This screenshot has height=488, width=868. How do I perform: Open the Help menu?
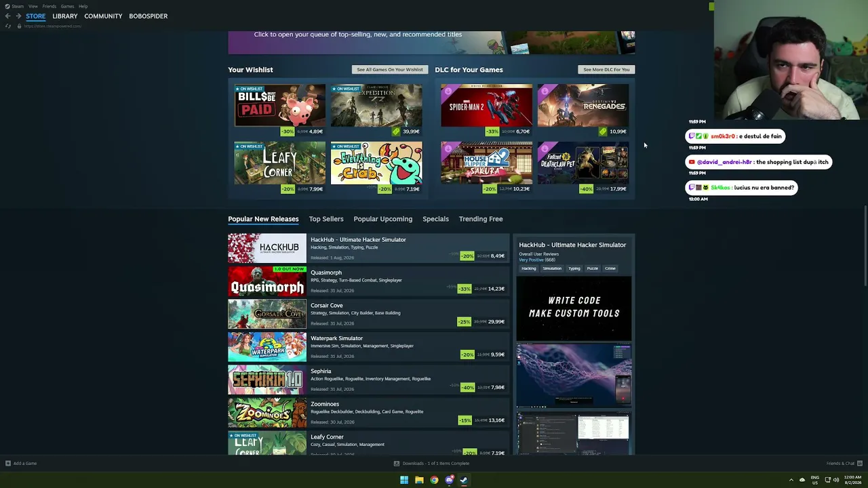[83, 6]
